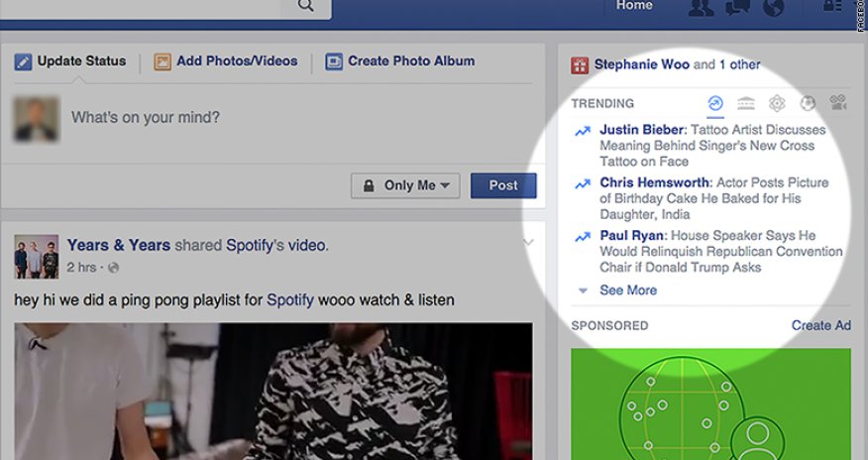Select the Politics trending filter icon
868x460 pixels.
(746, 103)
